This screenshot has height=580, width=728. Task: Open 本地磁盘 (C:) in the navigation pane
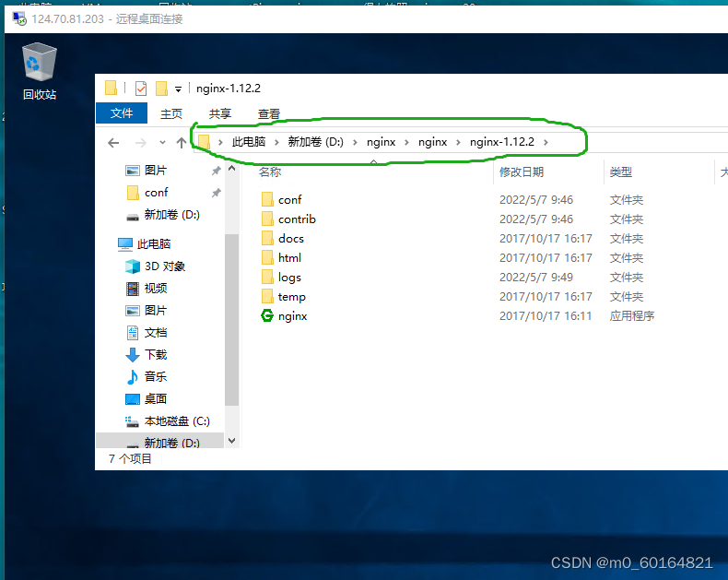[177, 421]
